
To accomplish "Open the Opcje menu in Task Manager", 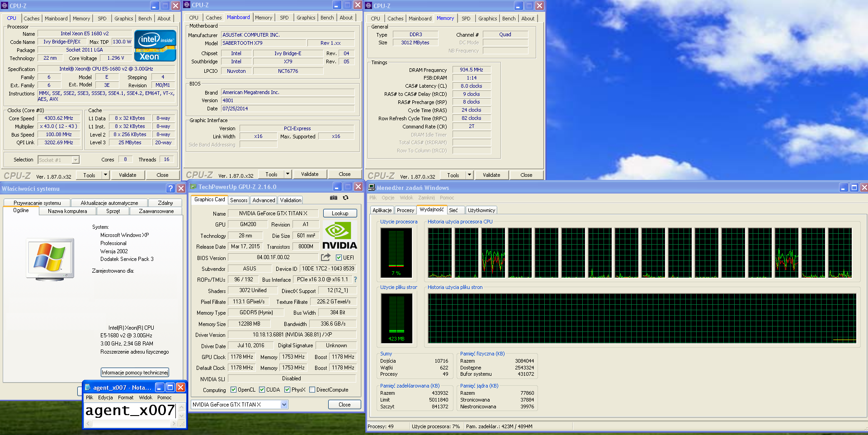I will (x=388, y=198).
